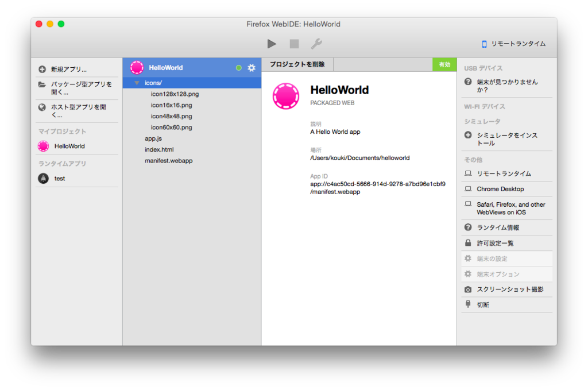Select Safari, Firefox, and other WebViews on iOS
Screen dimensions: 588x390
[510, 208]
